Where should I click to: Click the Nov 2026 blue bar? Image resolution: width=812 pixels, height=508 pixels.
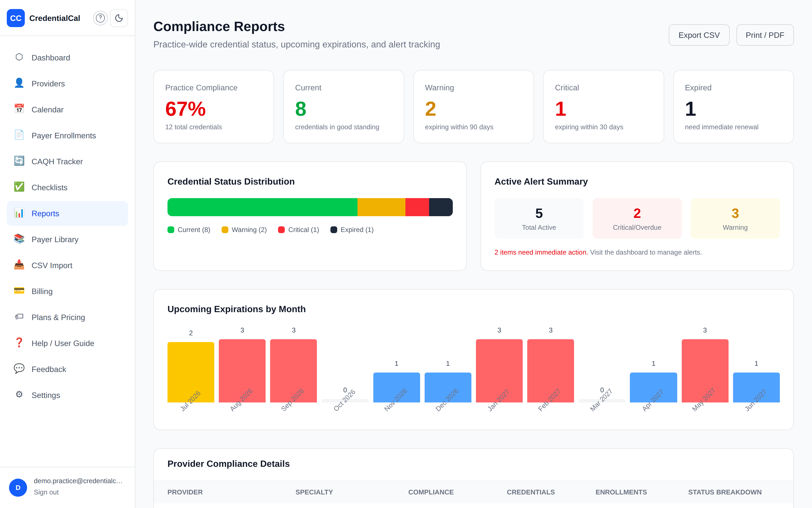[x=396, y=387]
